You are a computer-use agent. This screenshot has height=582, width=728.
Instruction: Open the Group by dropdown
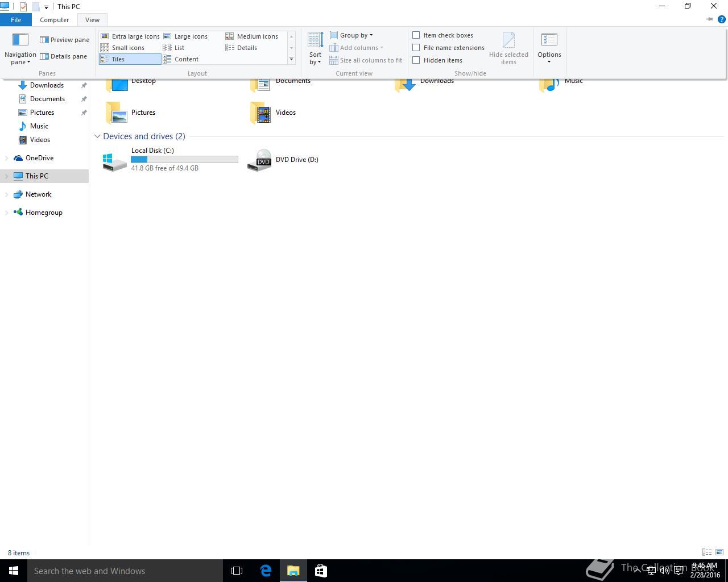tap(351, 35)
